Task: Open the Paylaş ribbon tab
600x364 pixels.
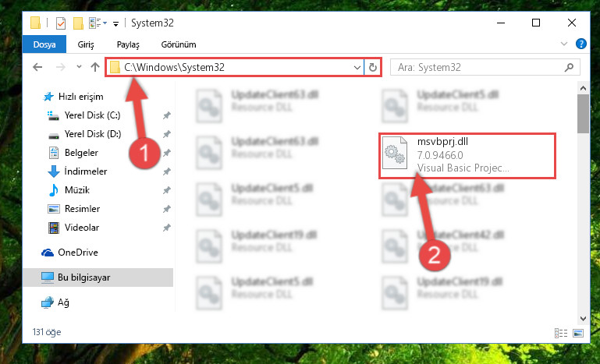Action: pyautogui.click(x=128, y=44)
